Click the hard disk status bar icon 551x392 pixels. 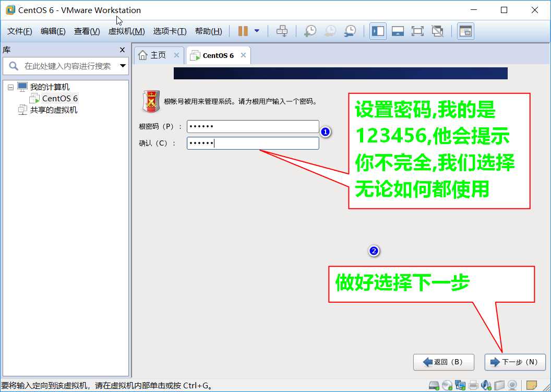coord(434,385)
